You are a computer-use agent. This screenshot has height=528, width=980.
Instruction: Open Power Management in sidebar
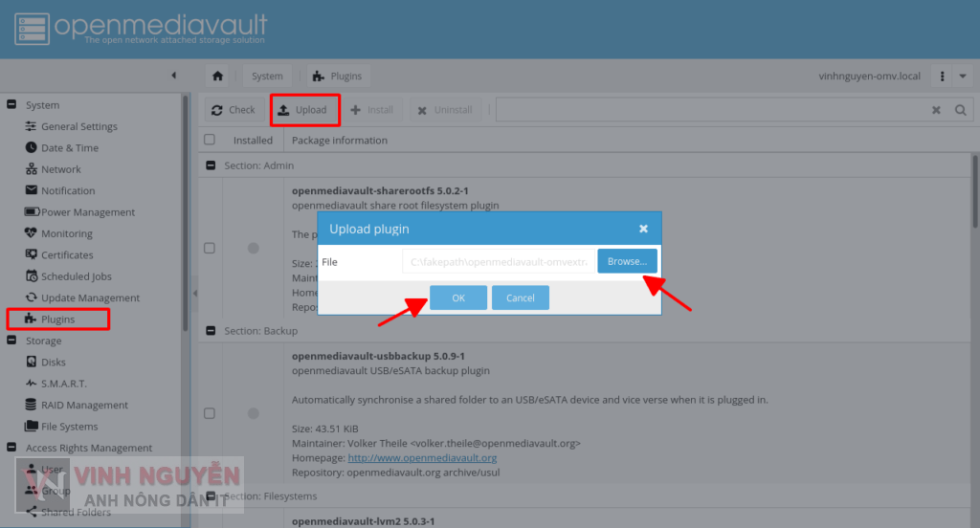click(87, 212)
